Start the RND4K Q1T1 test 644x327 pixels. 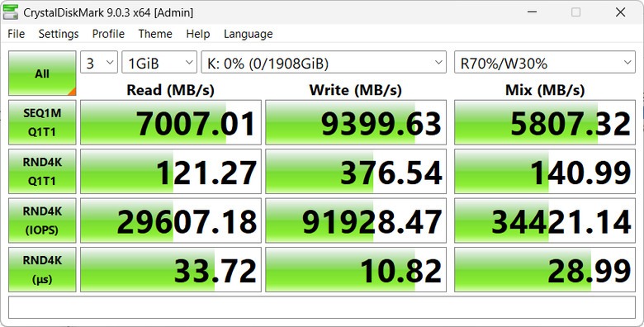[x=42, y=171]
